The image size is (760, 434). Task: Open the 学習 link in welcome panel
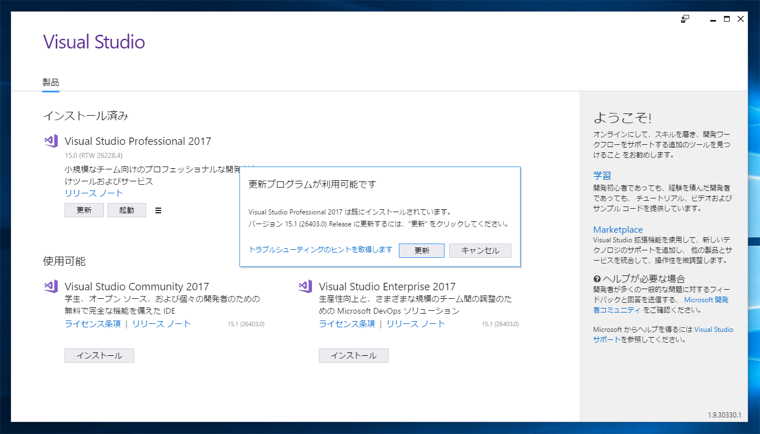click(x=602, y=176)
